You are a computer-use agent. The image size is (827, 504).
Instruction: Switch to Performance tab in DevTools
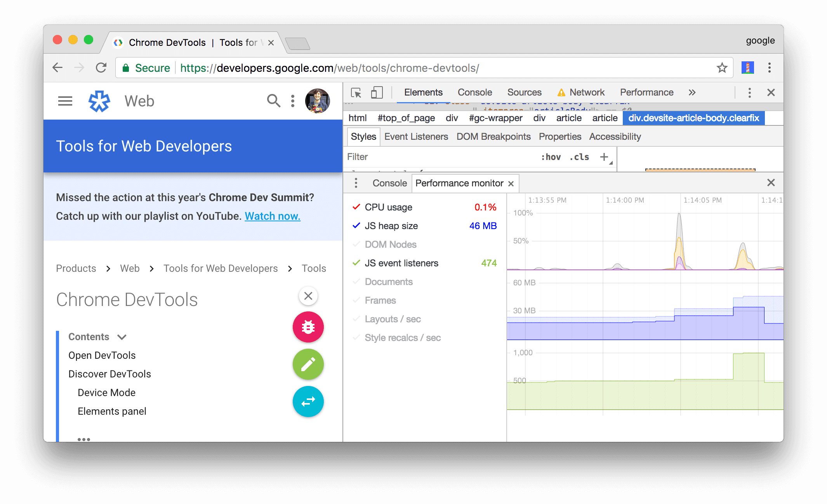[x=647, y=93]
